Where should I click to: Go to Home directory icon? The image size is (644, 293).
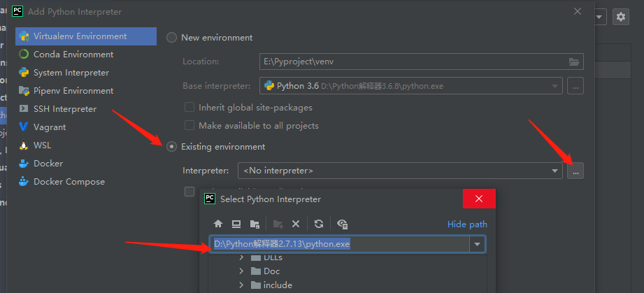(x=218, y=224)
